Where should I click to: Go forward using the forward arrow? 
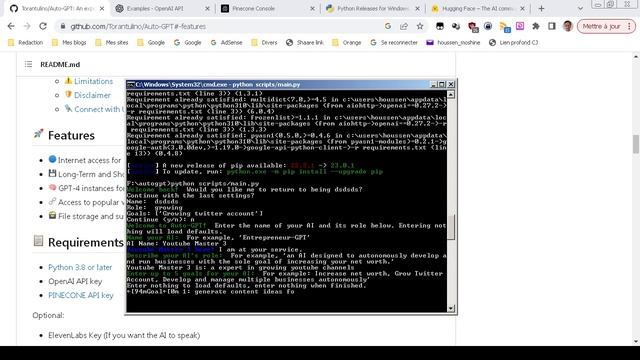click(x=27, y=26)
